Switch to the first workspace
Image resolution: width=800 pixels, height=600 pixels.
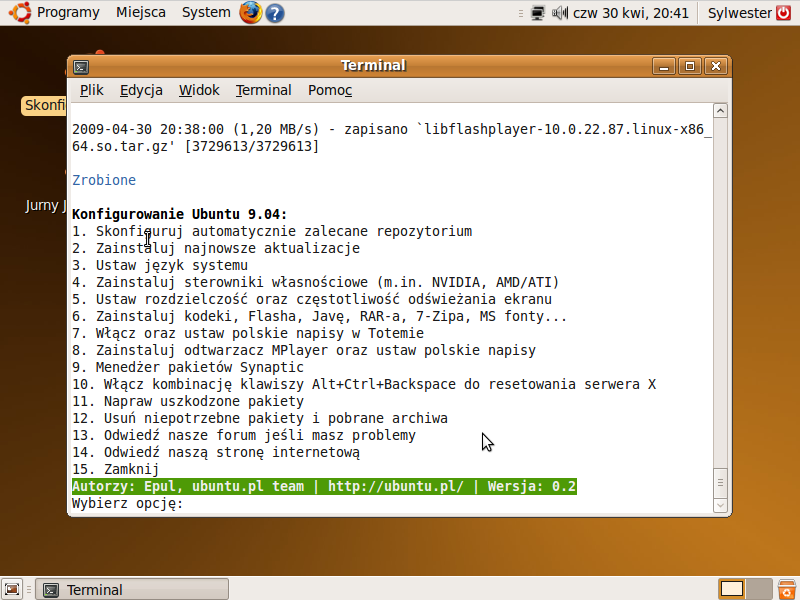tap(732, 589)
